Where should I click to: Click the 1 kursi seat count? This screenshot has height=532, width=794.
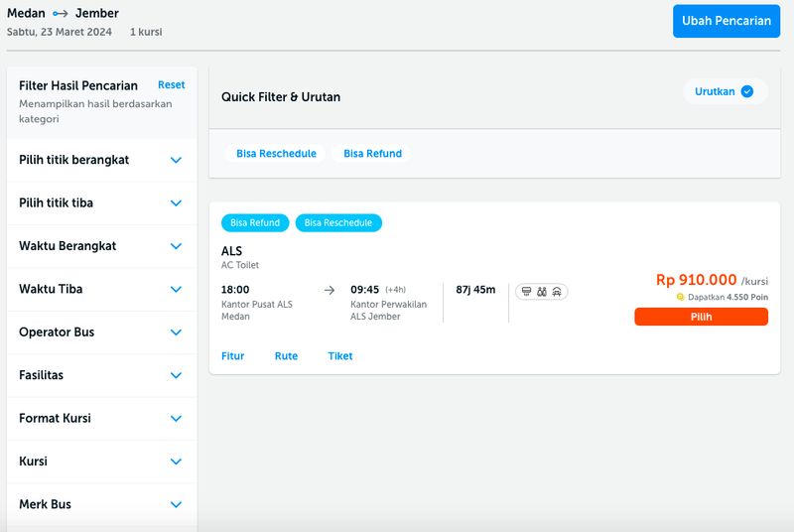click(146, 32)
